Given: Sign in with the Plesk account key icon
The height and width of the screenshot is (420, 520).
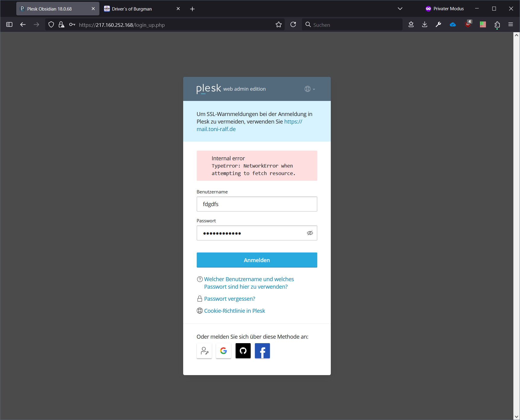Looking at the screenshot, I should pyautogui.click(x=204, y=351).
